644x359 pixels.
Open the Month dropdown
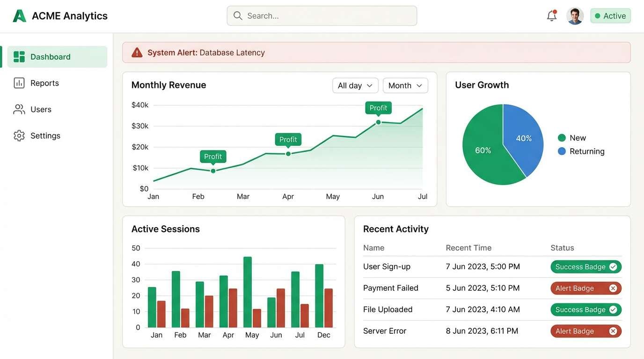point(405,85)
